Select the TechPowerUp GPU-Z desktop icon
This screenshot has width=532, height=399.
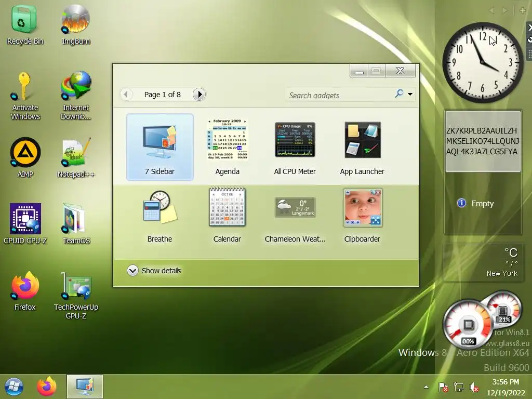pyautogui.click(x=76, y=296)
